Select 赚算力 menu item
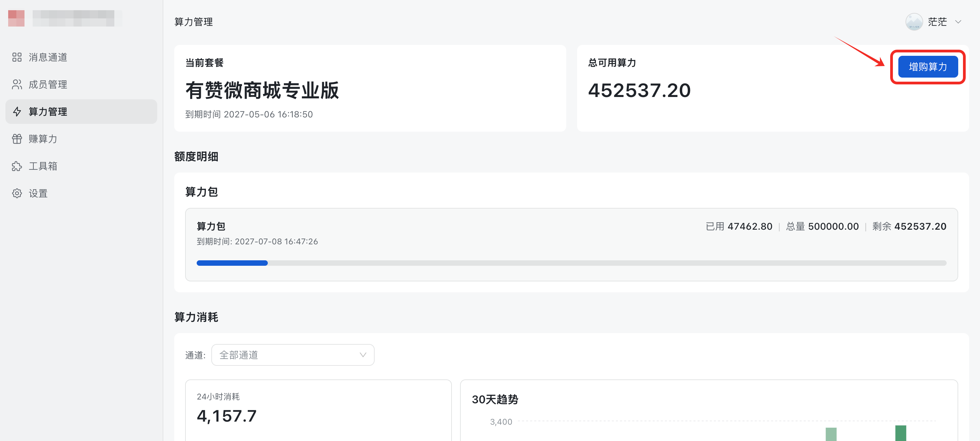Image resolution: width=980 pixels, height=441 pixels. (x=81, y=139)
